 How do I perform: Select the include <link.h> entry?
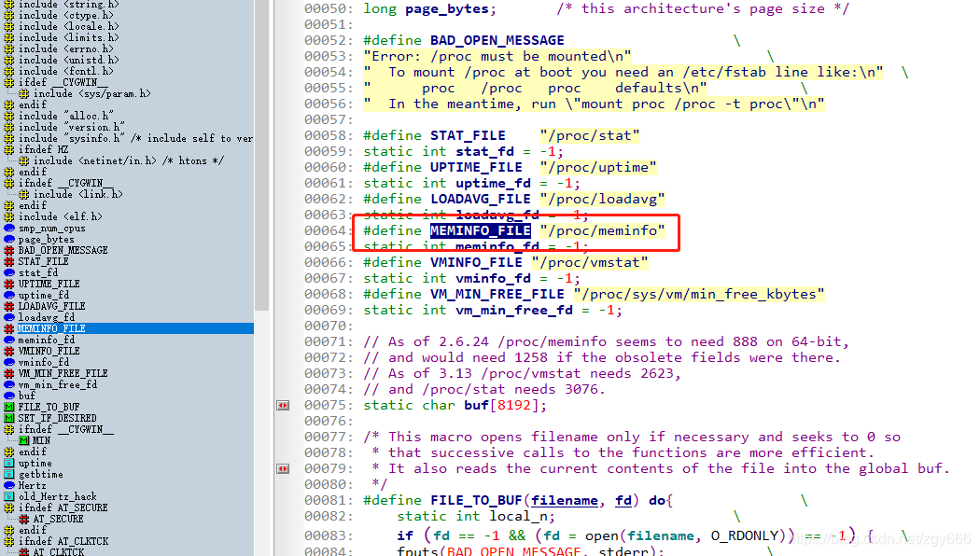click(77, 194)
